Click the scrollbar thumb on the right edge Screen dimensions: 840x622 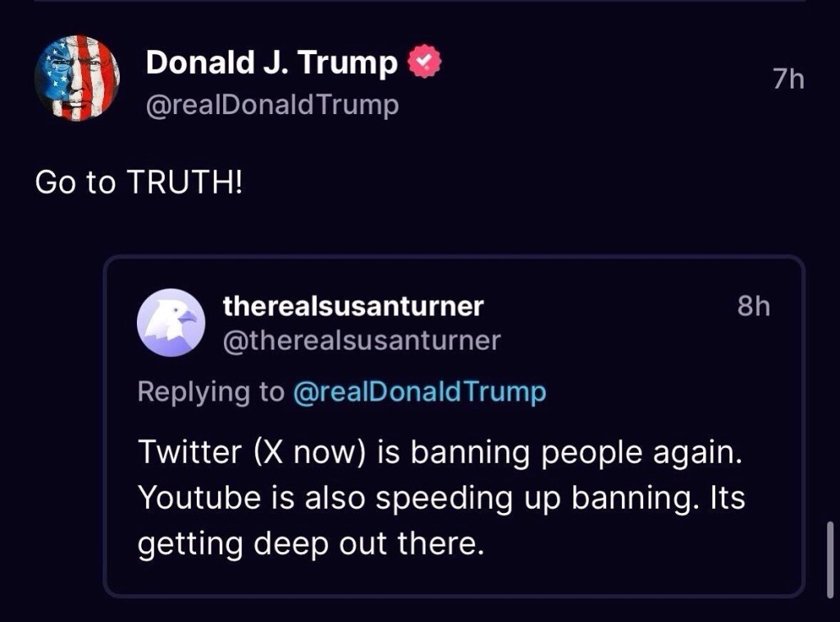832,557
